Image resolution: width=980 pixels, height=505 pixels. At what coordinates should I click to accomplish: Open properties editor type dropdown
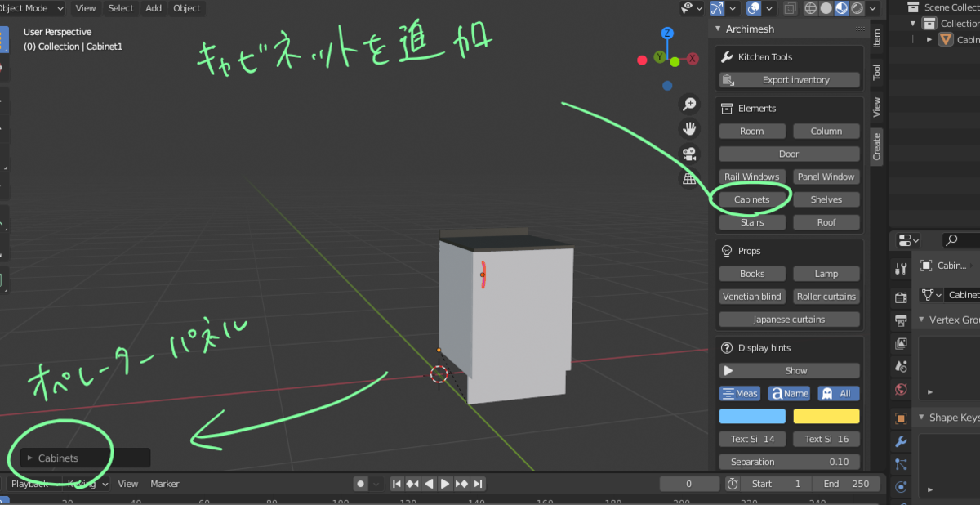[908, 240]
